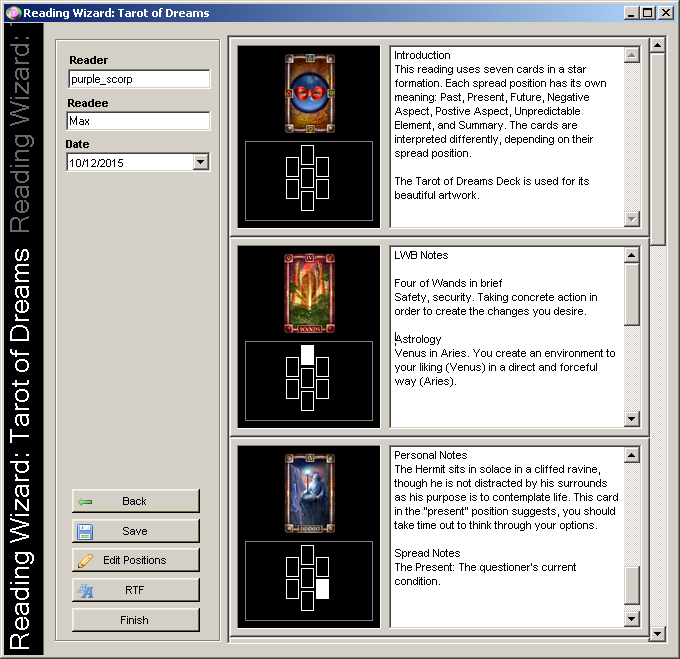The width and height of the screenshot is (680, 659).
Task: Click 'The Present: The questioner's current' line
Action: [x=485, y=568]
